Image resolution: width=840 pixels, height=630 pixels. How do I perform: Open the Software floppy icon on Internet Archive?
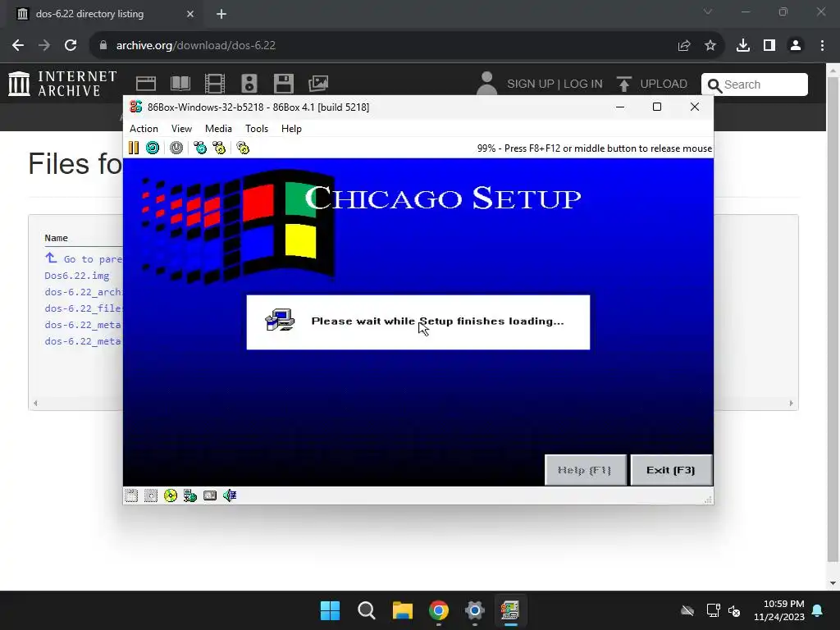(x=283, y=84)
